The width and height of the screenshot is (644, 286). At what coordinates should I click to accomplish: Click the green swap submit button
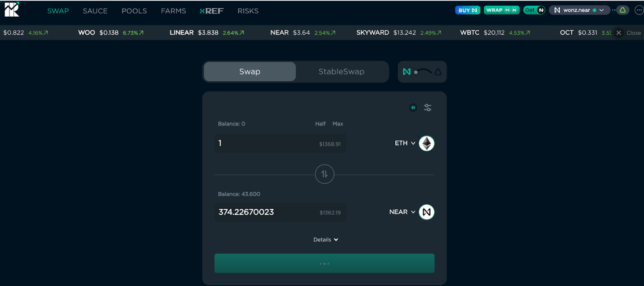pyautogui.click(x=324, y=263)
